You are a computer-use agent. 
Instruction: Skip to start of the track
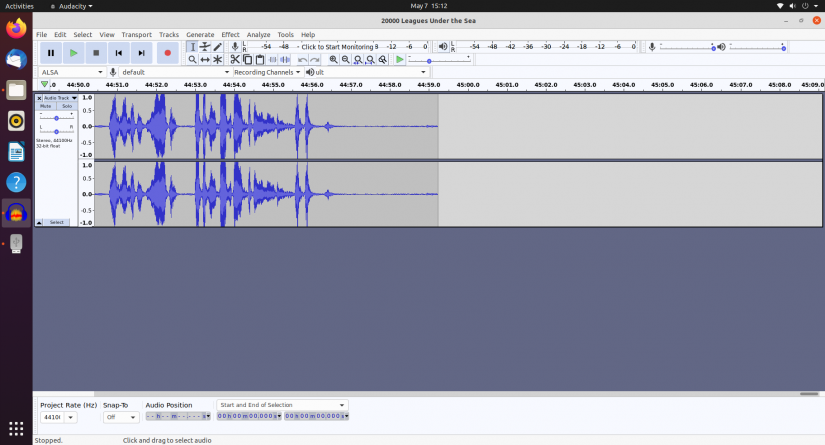click(x=119, y=52)
